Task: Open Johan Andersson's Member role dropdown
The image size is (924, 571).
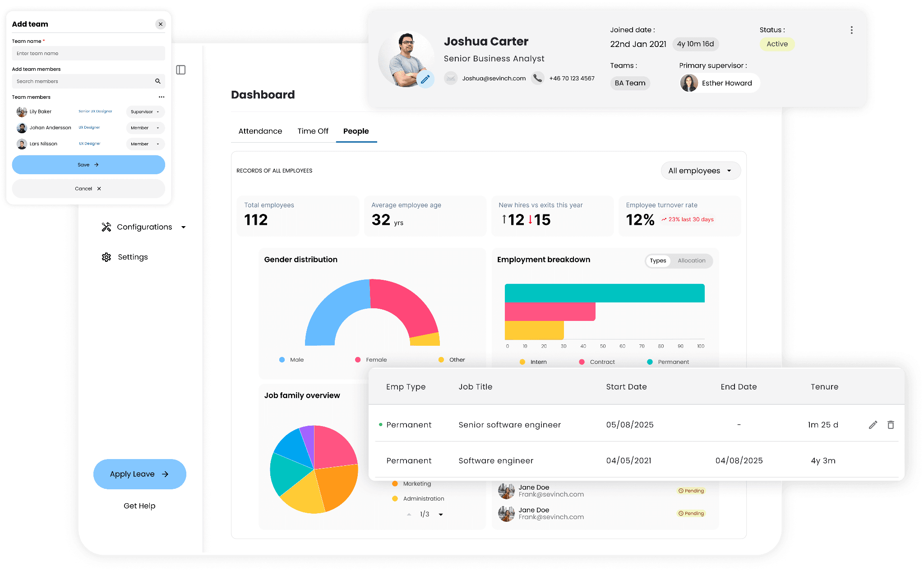Action: click(x=145, y=128)
